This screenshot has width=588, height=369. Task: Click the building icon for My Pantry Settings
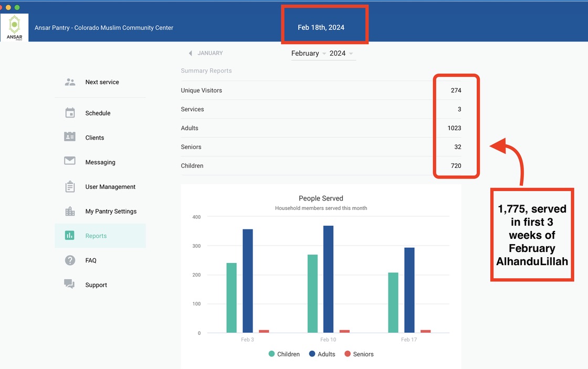(x=70, y=212)
